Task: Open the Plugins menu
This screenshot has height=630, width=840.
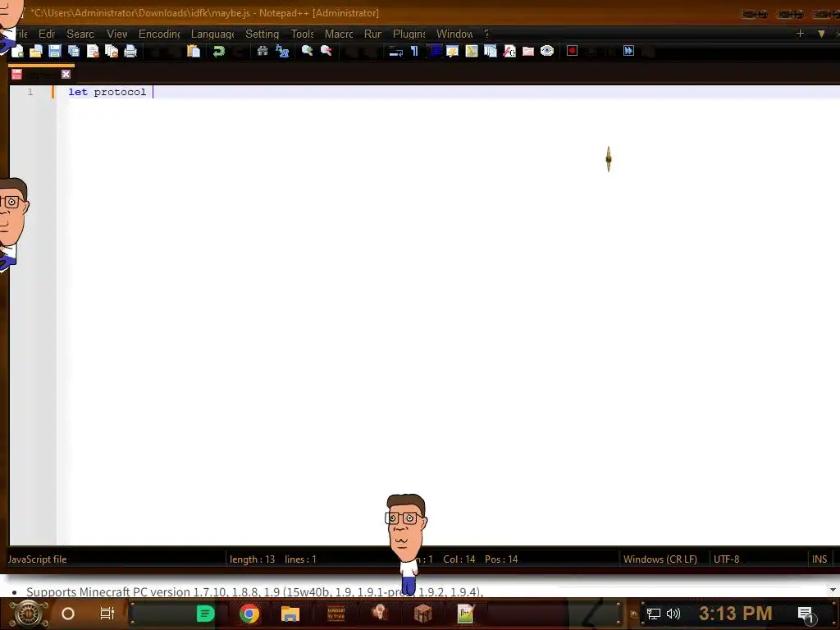Action: tap(409, 34)
